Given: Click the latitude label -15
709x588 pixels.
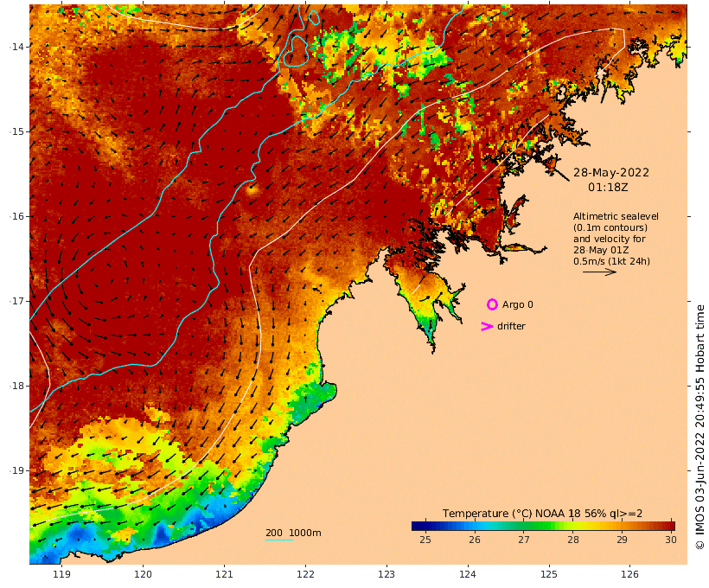Looking at the screenshot, I should pyautogui.click(x=16, y=131).
